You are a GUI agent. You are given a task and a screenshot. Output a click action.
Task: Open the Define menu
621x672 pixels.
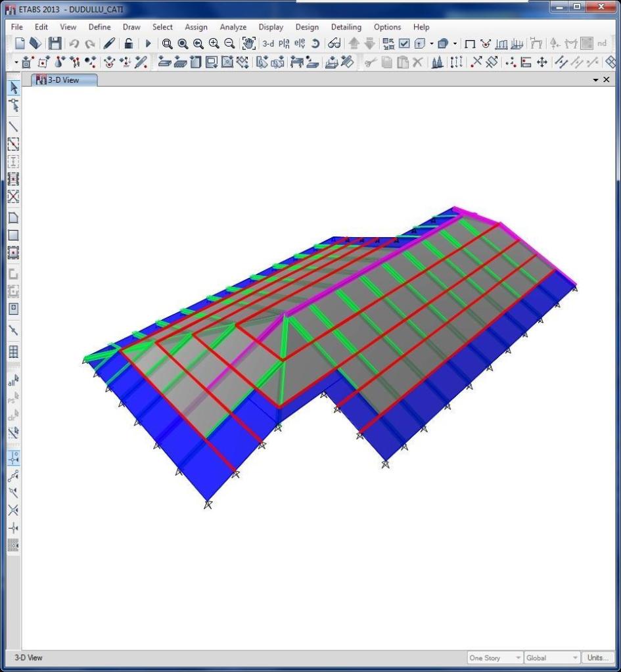(x=99, y=27)
